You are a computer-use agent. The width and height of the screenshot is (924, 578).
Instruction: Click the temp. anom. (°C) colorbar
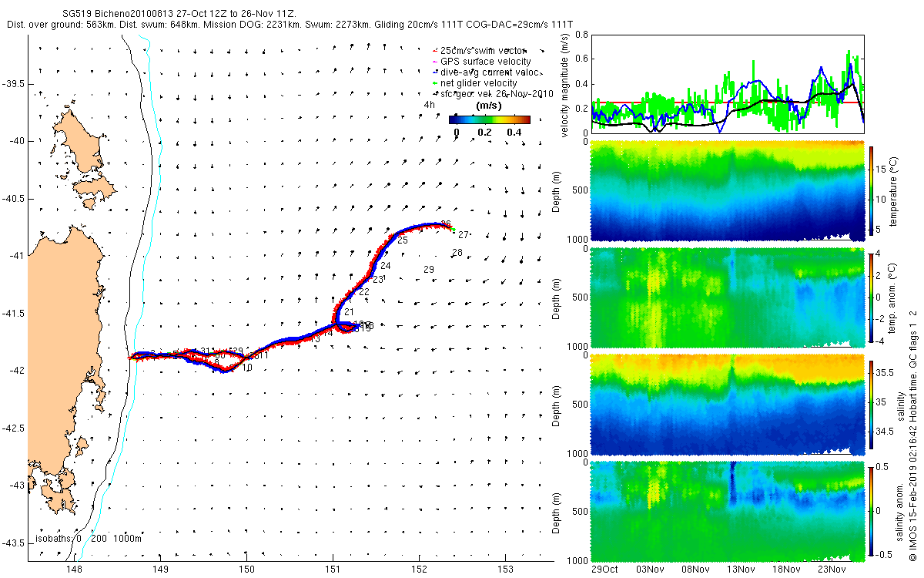pos(872,297)
